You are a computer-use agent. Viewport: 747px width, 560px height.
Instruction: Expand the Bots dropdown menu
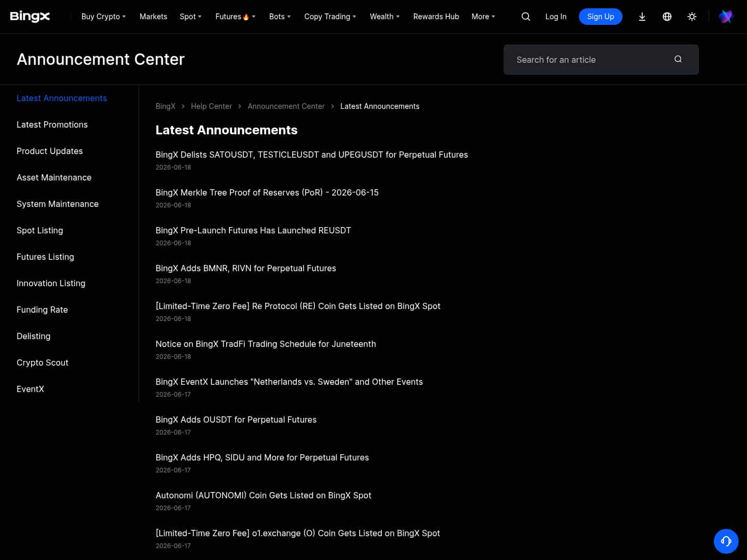pyautogui.click(x=280, y=17)
